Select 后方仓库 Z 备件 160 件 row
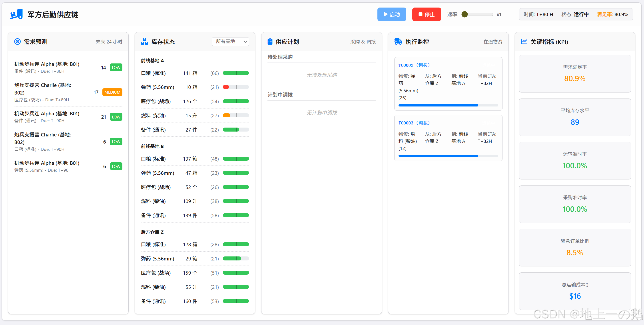Image resolution: width=644 pixels, height=325 pixels. [195, 301]
